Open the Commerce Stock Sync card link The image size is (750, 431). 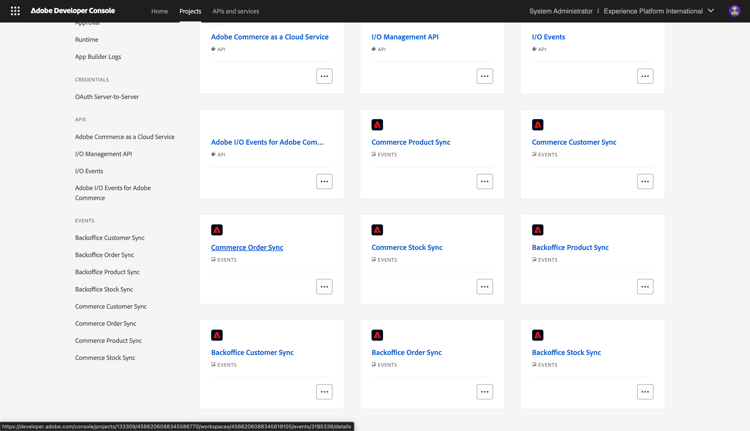point(407,247)
